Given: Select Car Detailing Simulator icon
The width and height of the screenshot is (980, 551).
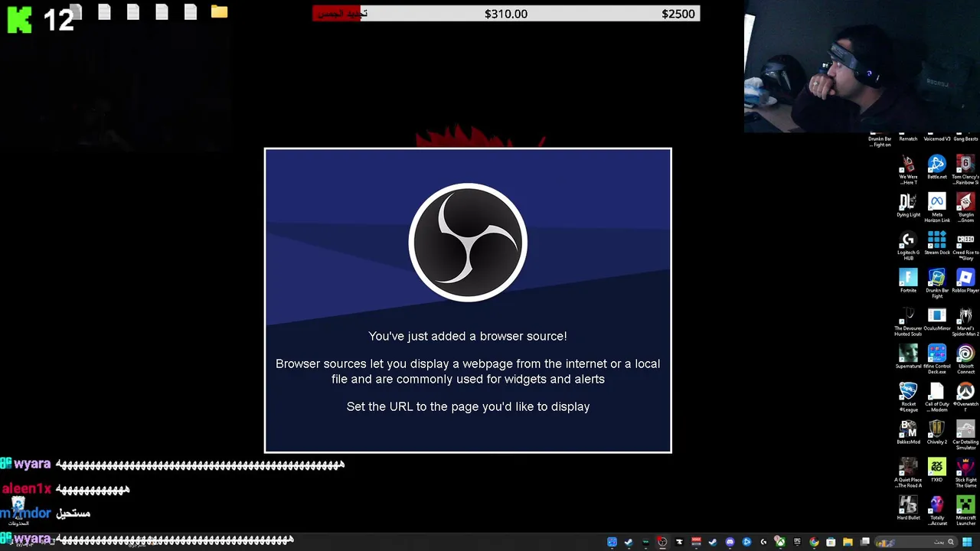Looking at the screenshot, I should tap(965, 435).
